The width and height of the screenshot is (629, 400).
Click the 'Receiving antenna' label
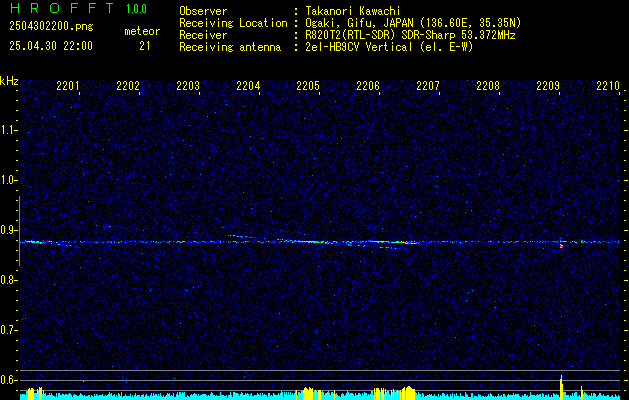230,47
